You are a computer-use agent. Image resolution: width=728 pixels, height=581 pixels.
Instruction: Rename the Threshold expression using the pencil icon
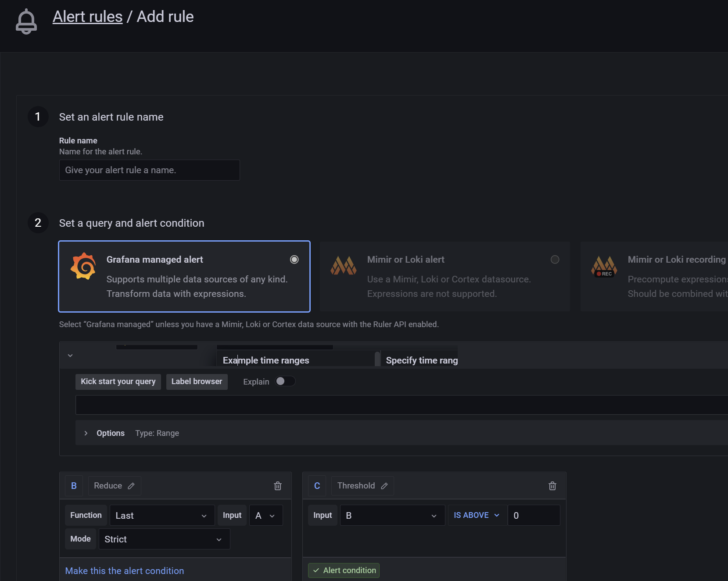[384, 485]
